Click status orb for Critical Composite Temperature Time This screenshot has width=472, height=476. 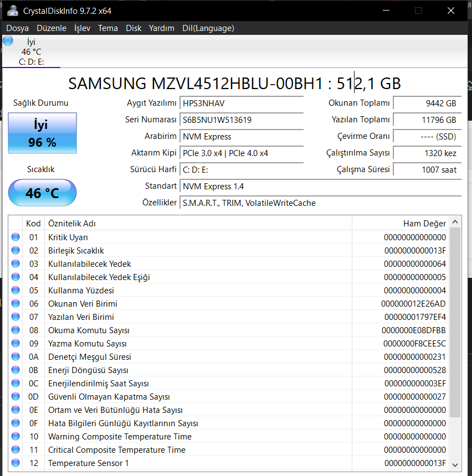tap(16, 449)
